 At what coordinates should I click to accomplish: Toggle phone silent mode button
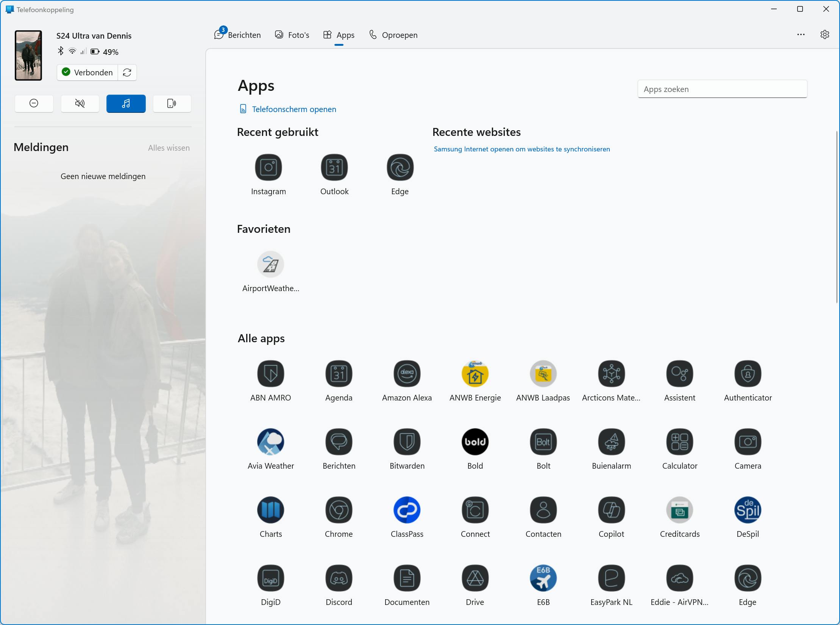pos(80,103)
